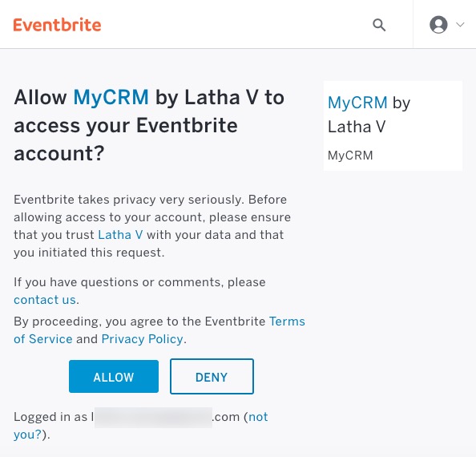The width and height of the screenshot is (476, 457).
Task: Open the contact us link
Action: 45,300
